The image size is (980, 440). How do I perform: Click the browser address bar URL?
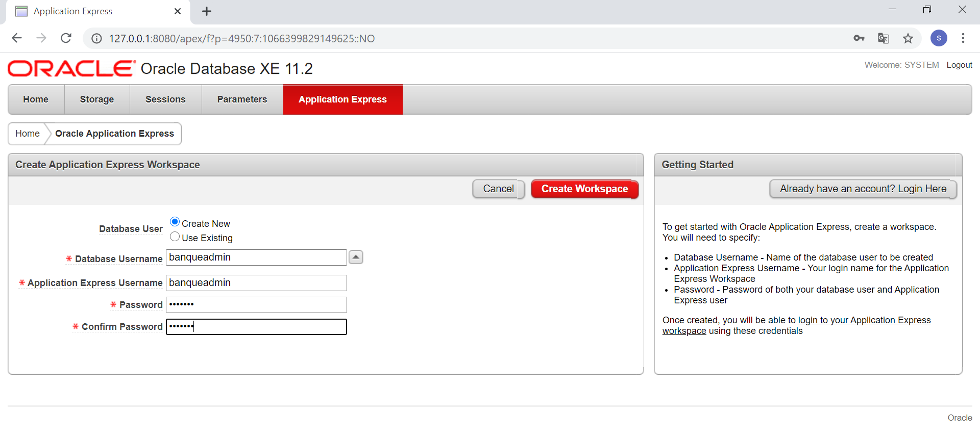pyautogui.click(x=242, y=39)
